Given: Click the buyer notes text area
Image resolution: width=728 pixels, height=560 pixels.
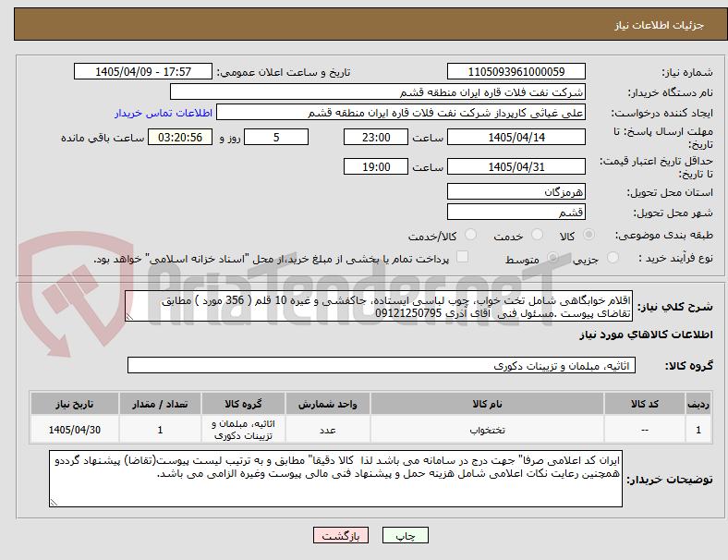Looking at the screenshot, I should pos(335,479).
